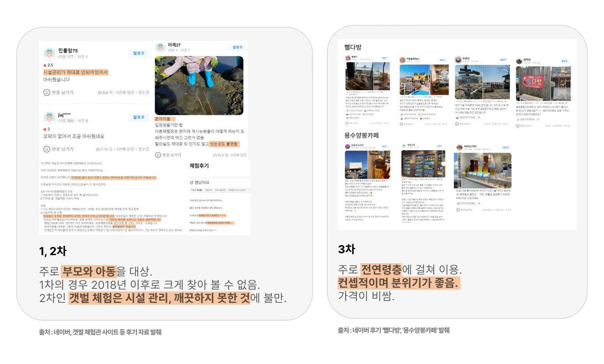Click the follow button next to 꼼먹만
604x364 pixels.
(x=564, y=61)
